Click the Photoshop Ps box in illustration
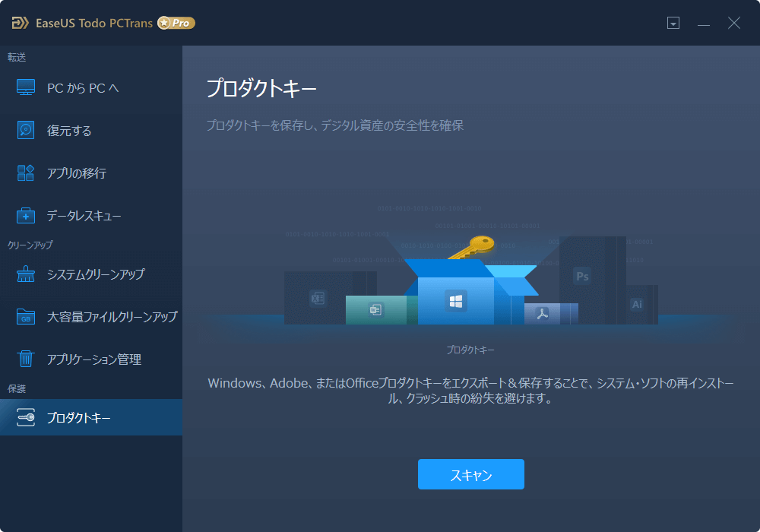 pyautogui.click(x=582, y=276)
